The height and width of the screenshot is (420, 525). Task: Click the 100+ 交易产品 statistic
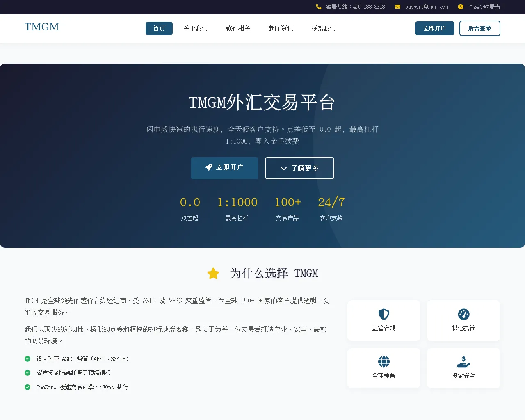point(288,209)
